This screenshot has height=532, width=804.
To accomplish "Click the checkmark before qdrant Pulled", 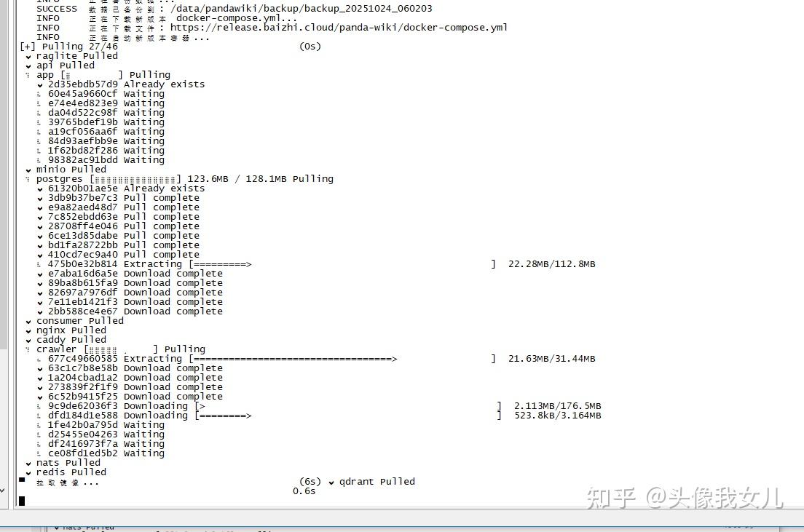I will [x=331, y=483].
